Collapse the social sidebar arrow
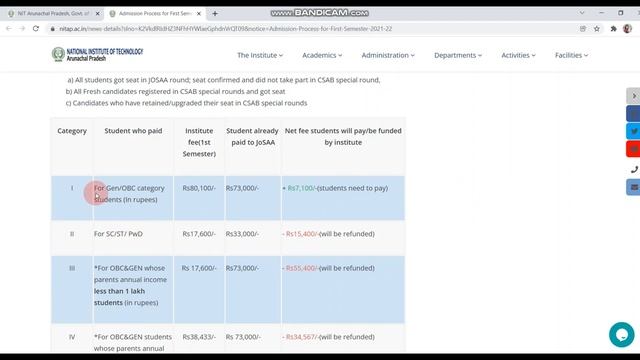640x360 pixels. (x=633, y=96)
